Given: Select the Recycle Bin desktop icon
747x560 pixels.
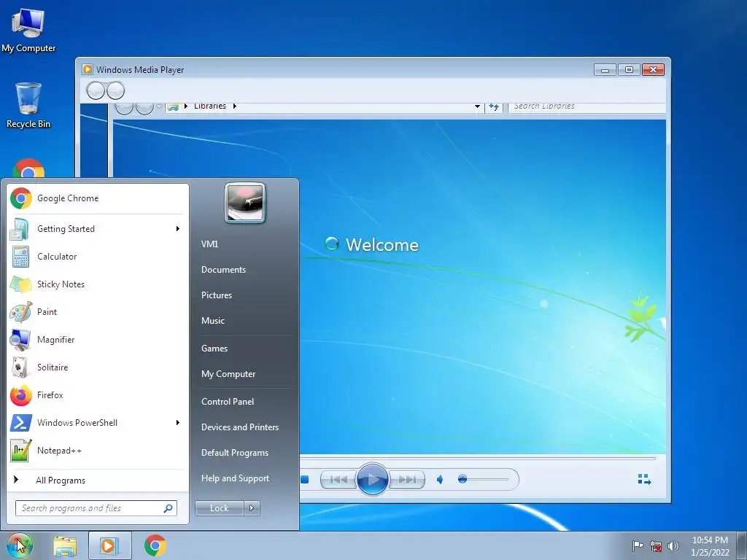Looking at the screenshot, I should [x=28, y=105].
